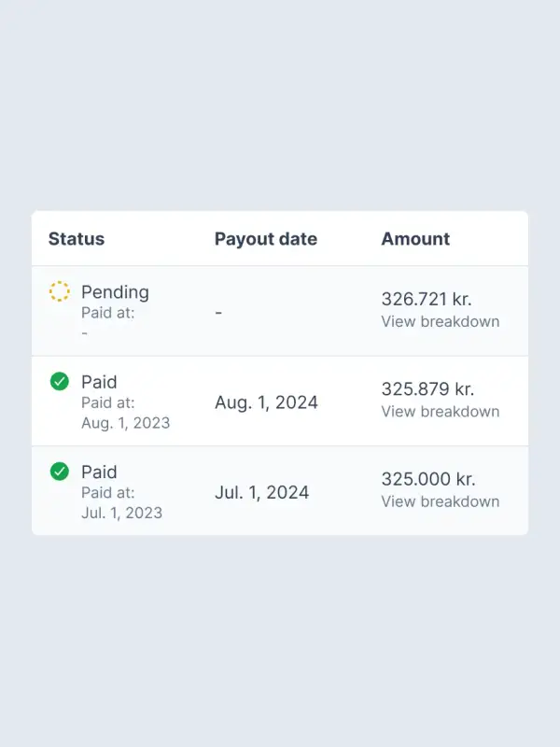Image resolution: width=560 pixels, height=747 pixels.
Task: Sort by the Status column header
Action: 77,239
